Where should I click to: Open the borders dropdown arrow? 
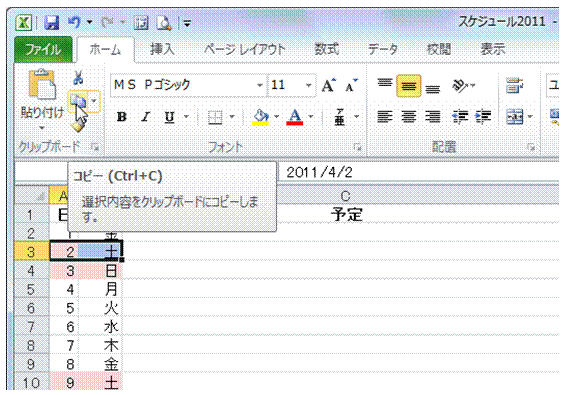[x=232, y=117]
